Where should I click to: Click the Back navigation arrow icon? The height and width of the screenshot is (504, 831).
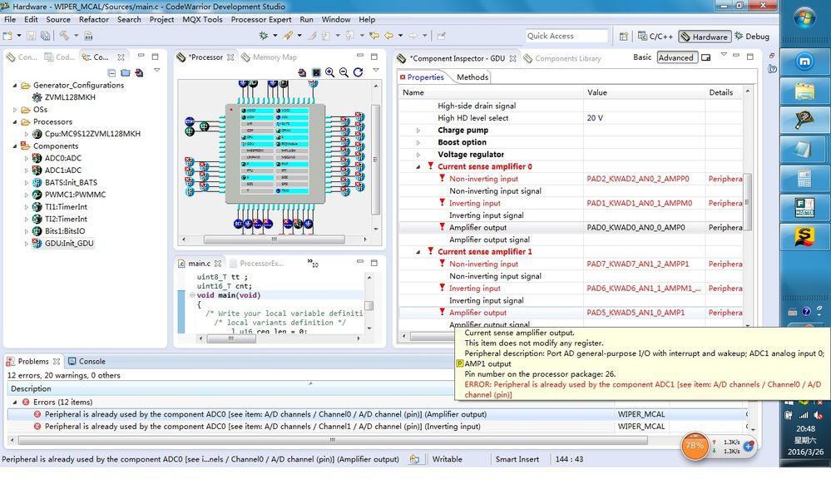pos(388,36)
